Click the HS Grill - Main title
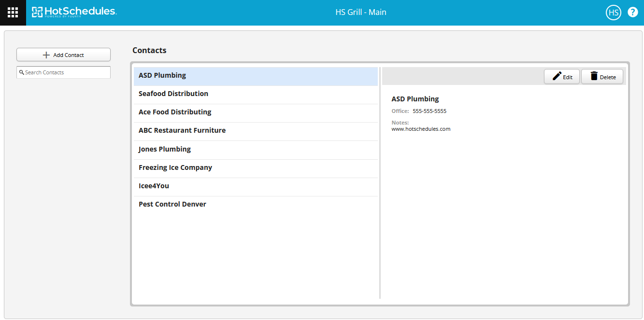The width and height of the screenshot is (644, 320). pos(361,13)
